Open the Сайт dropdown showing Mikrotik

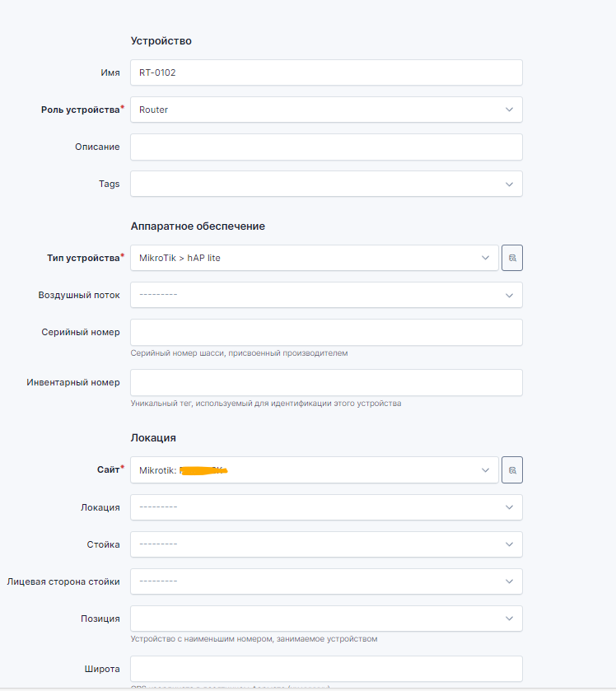point(314,470)
